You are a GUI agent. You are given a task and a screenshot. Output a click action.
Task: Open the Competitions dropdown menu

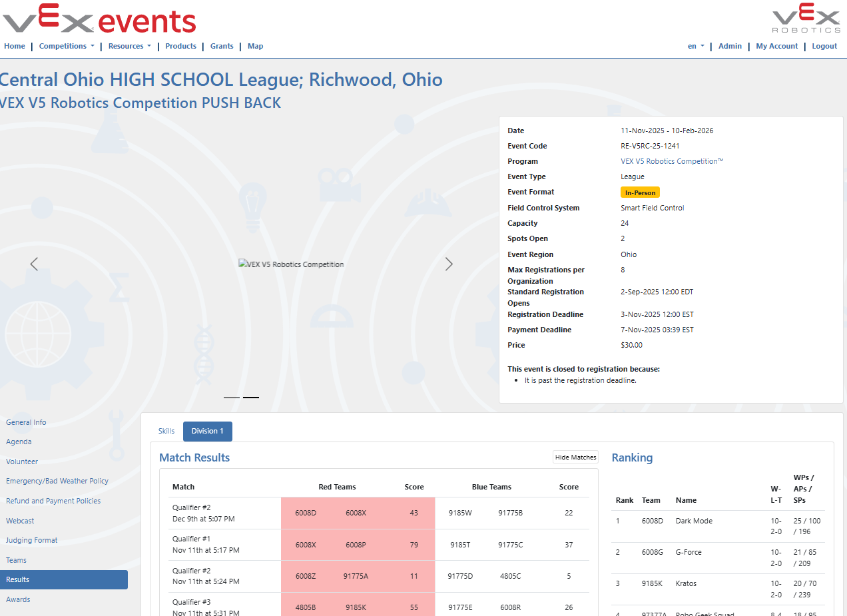point(67,46)
